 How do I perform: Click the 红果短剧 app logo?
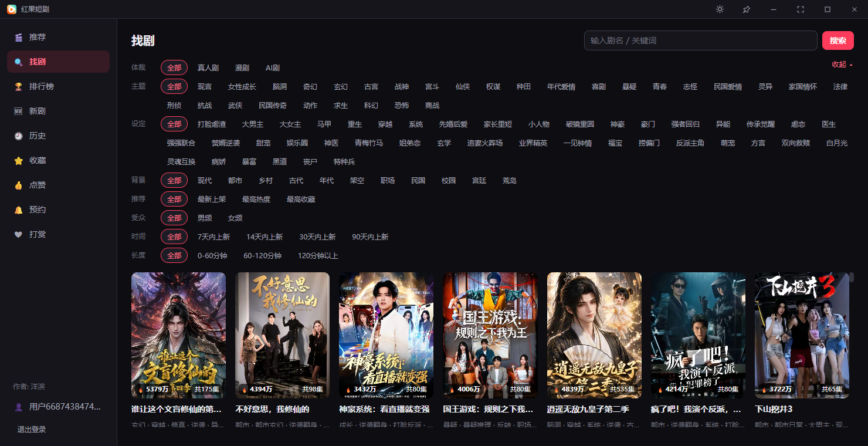tap(11, 9)
